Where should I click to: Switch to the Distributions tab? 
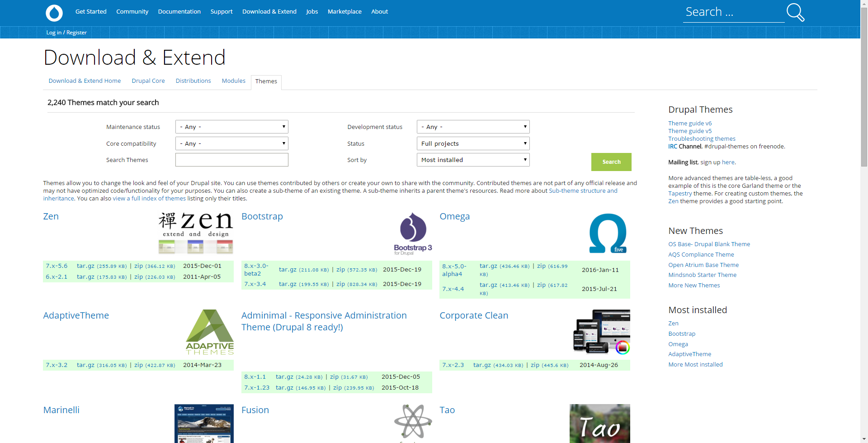point(193,81)
